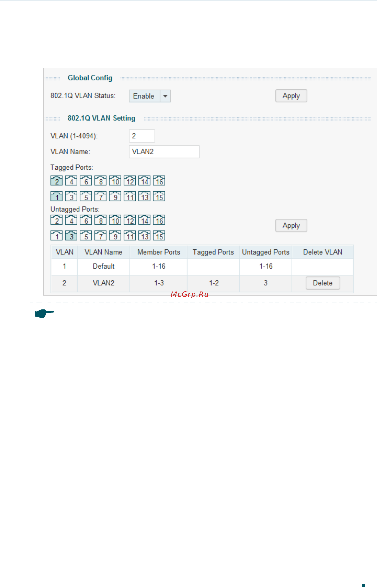Click Apply in Global Config section
The height and width of the screenshot is (588, 377).
tap(291, 96)
